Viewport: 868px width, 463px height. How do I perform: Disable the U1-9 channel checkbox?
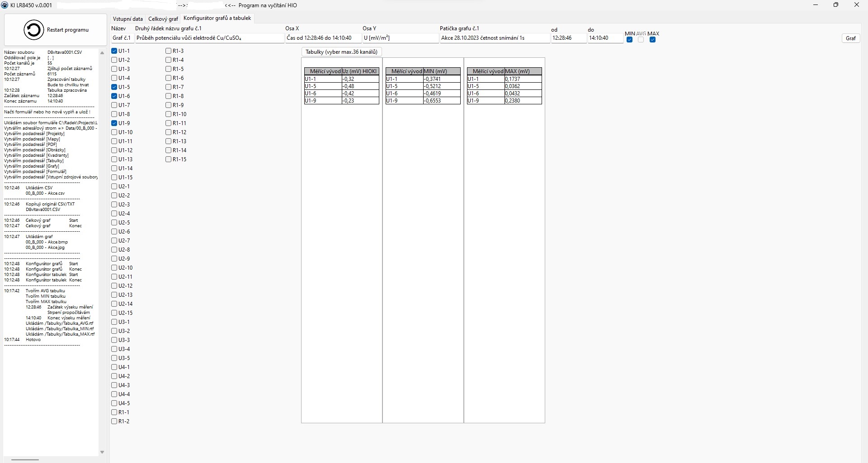(x=114, y=123)
